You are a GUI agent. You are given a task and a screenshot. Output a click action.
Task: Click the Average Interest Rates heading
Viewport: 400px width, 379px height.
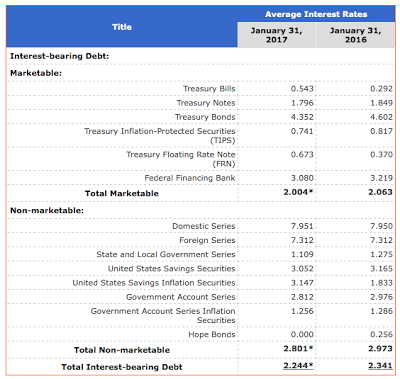[x=316, y=14]
